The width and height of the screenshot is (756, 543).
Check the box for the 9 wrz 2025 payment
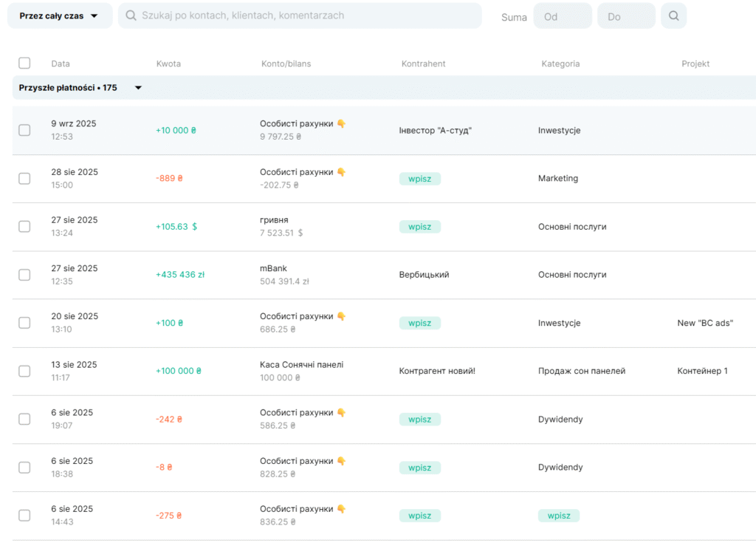24,130
